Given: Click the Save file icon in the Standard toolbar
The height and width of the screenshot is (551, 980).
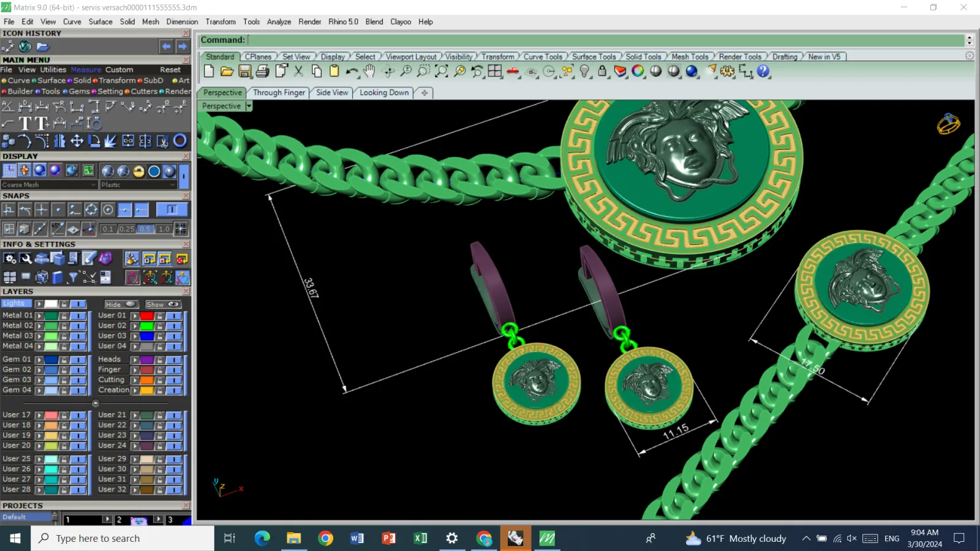Looking at the screenshot, I should click(244, 71).
